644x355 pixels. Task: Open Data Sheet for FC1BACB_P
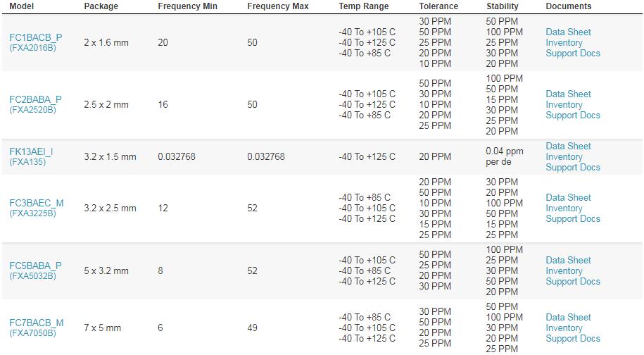tap(568, 32)
